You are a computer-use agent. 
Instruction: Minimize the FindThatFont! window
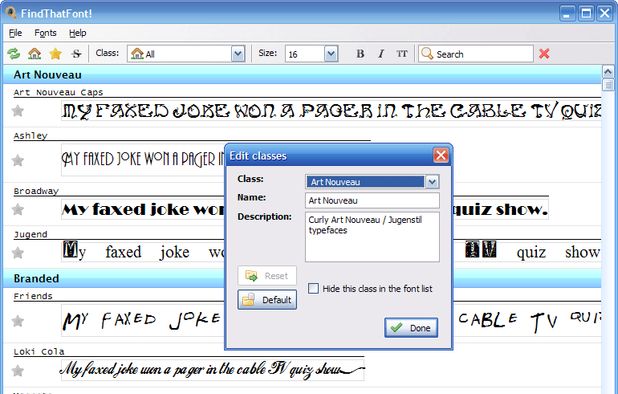567,13
